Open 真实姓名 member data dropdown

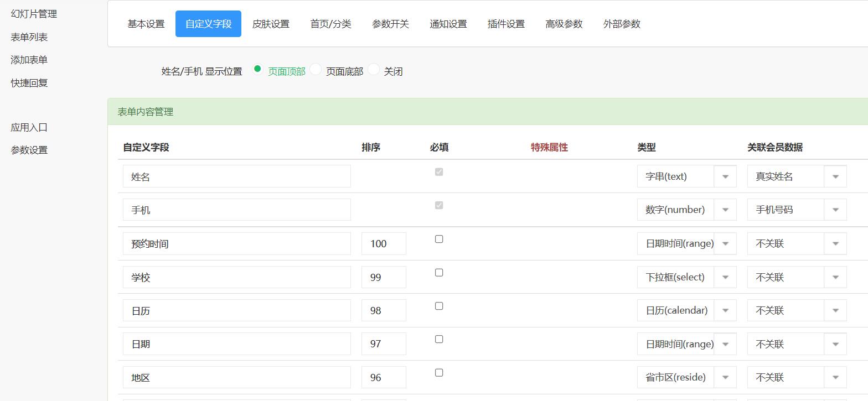click(x=797, y=176)
